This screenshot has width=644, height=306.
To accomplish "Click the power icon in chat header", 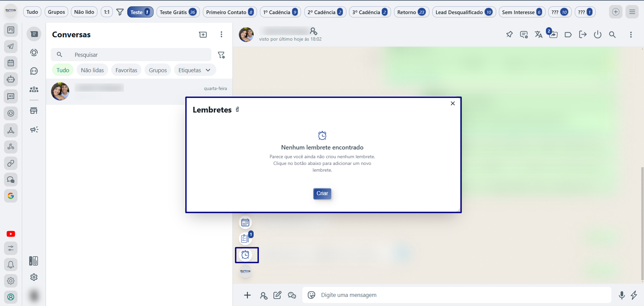I will point(597,35).
